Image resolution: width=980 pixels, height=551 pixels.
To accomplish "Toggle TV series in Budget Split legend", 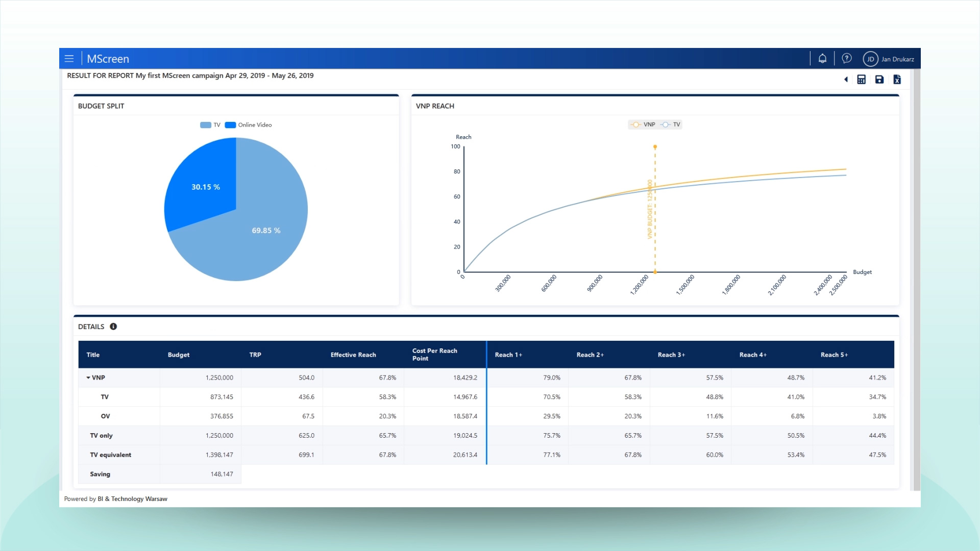I will (x=210, y=125).
